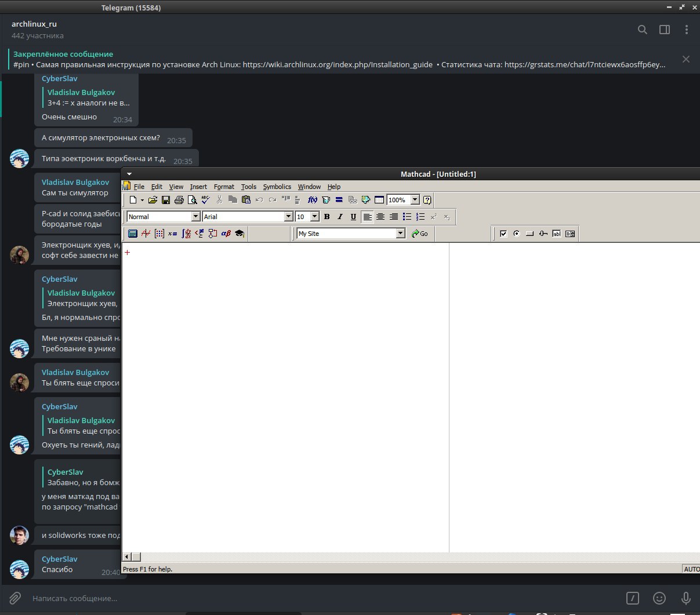Open the Calculator toolbar palette
The image size is (700, 615).
133,234
